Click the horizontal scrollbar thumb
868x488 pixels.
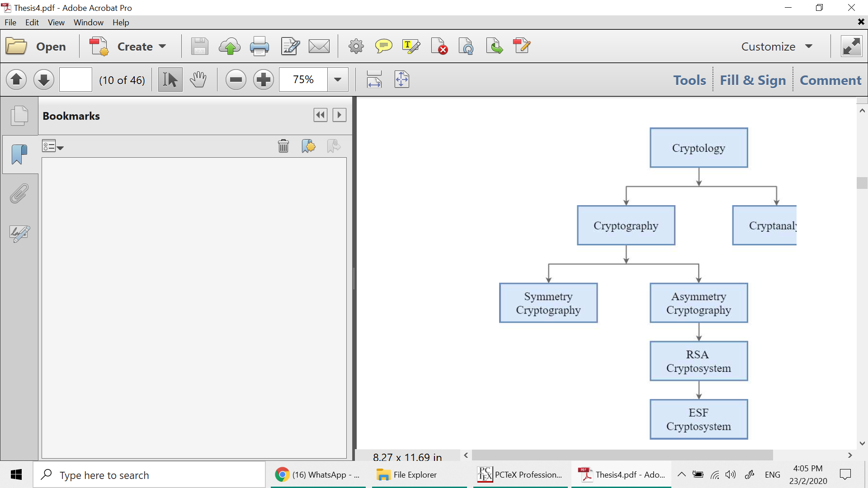pos(623,455)
